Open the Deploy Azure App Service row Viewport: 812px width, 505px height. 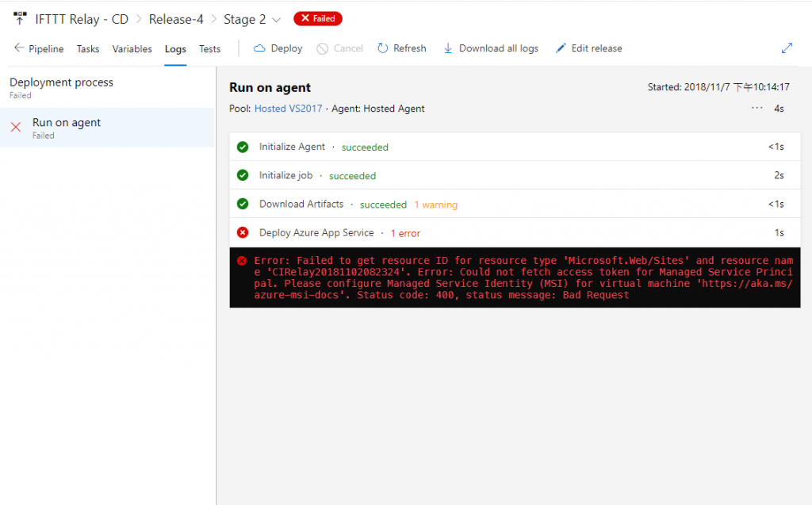pyautogui.click(x=515, y=232)
